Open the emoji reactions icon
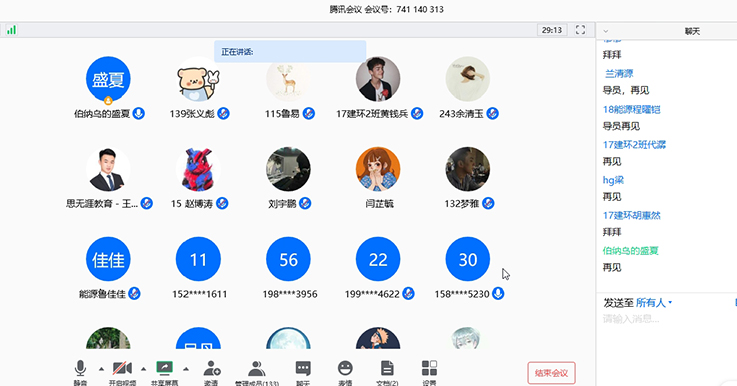Image resolution: width=737 pixels, height=386 pixels. pos(345,368)
